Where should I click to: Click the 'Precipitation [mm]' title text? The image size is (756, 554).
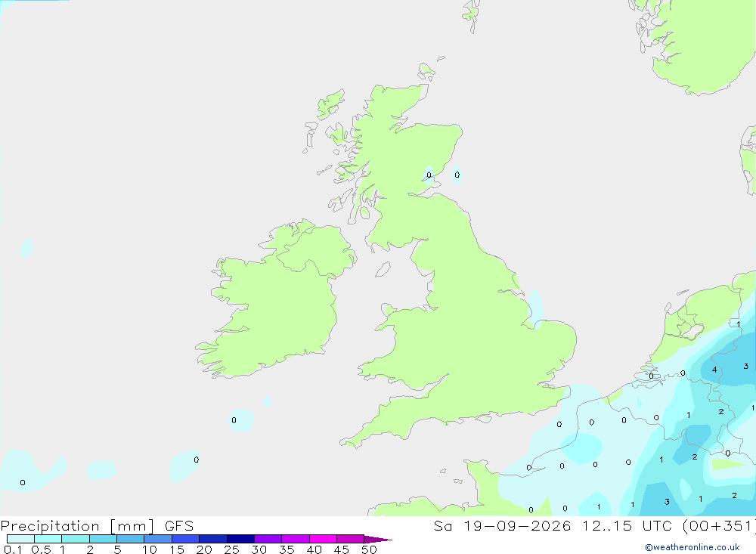pos(78,526)
